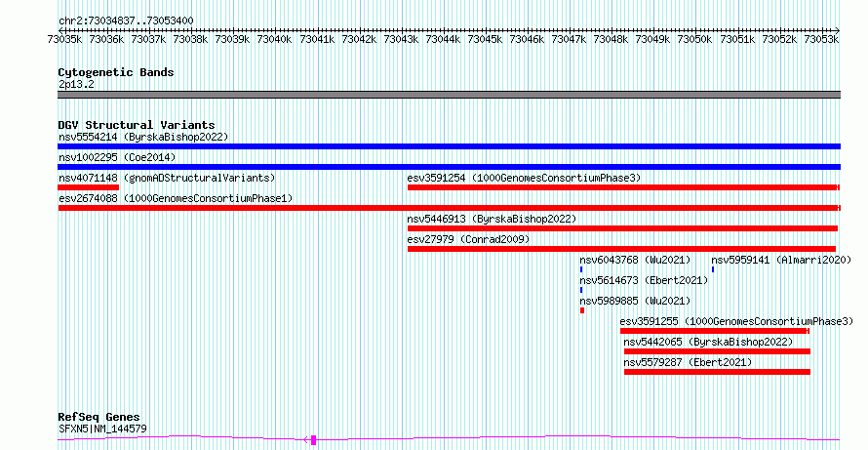The height and width of the screenshot is (450, 868).
Task: Click the 73043k ruler tick label
Action: pos(401,39)
